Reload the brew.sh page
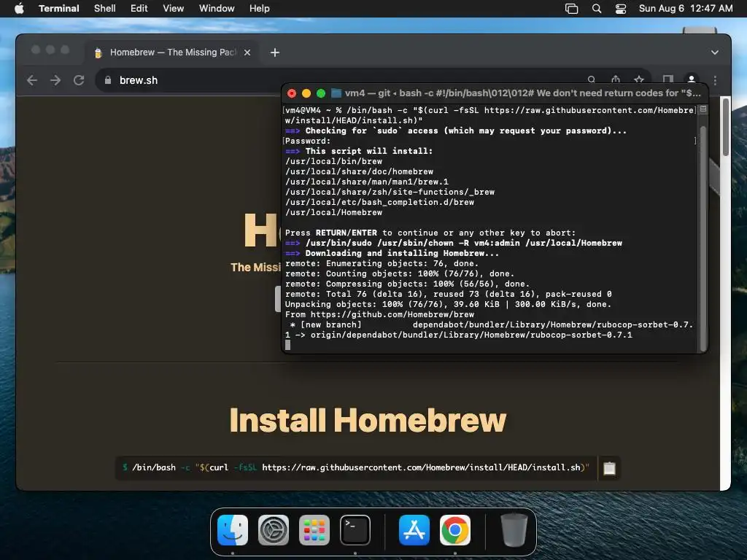 pyautogui.click(x=79, y=80)
